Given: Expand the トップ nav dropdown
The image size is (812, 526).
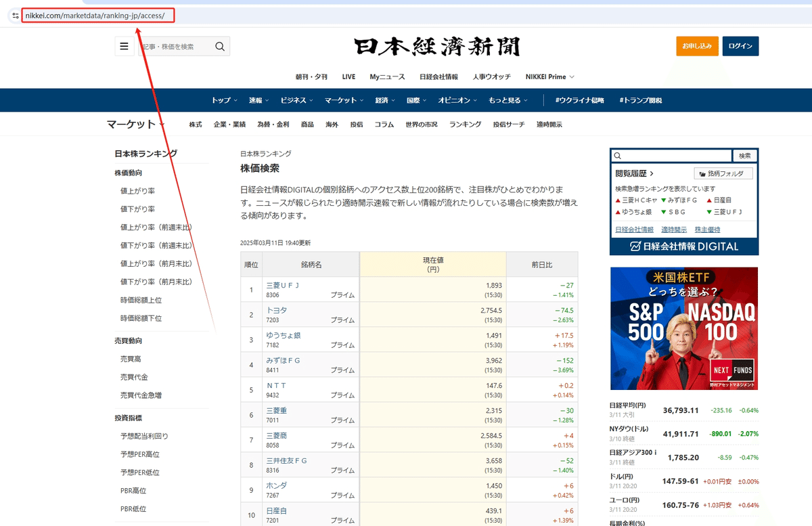Looking at the screenshot, I should click(x=225, y=100).
